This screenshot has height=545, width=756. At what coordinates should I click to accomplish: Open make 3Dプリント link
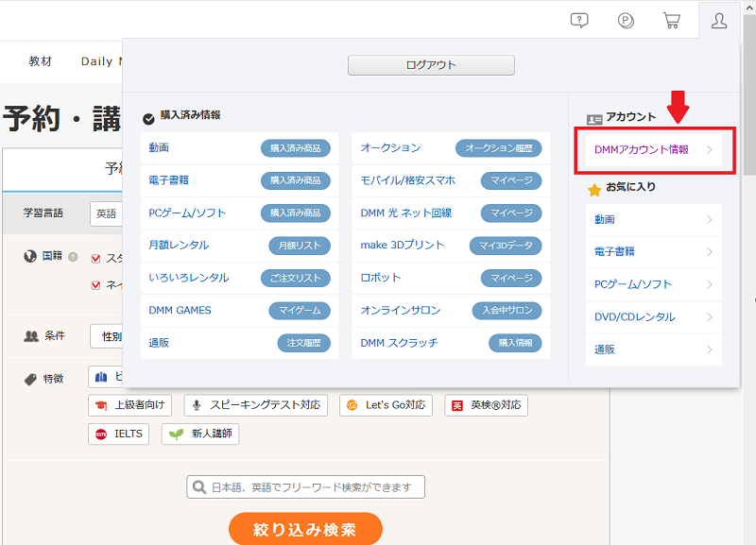point(403,245)
